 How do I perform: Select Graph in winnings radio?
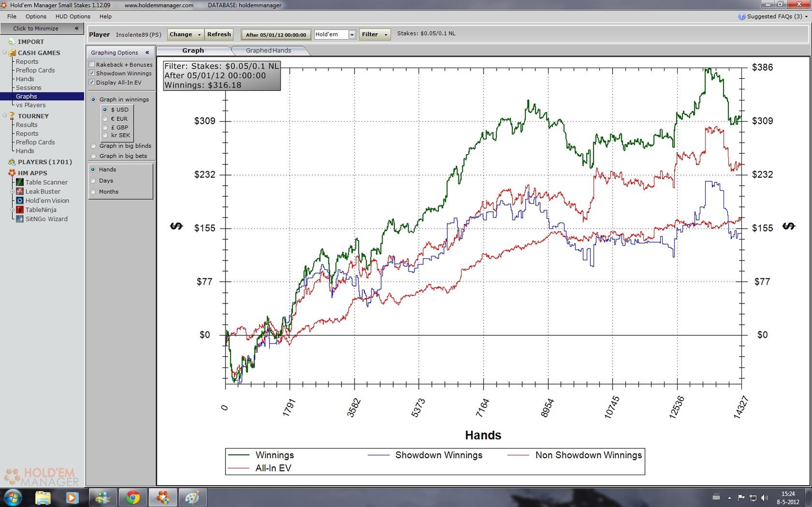[x=93, y=100]
